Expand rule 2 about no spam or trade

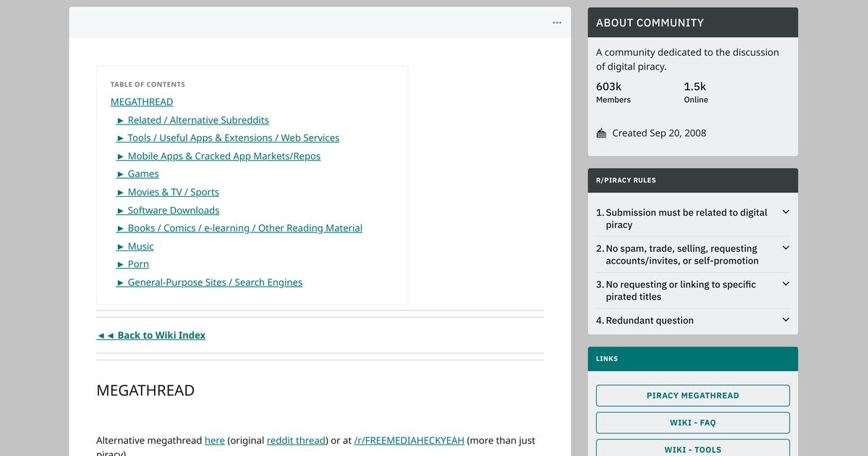click(786, 248)
